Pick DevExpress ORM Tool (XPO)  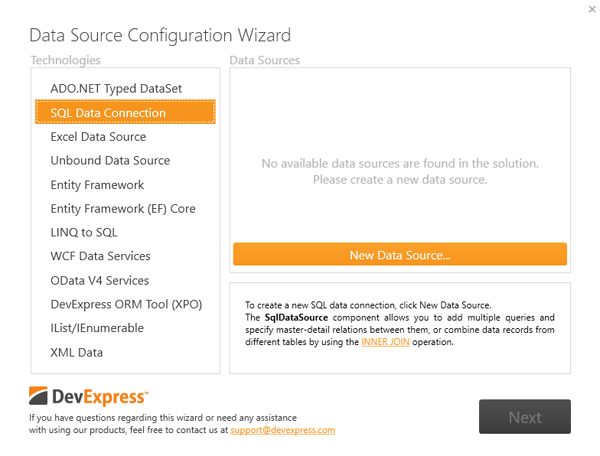coord(126,305)
